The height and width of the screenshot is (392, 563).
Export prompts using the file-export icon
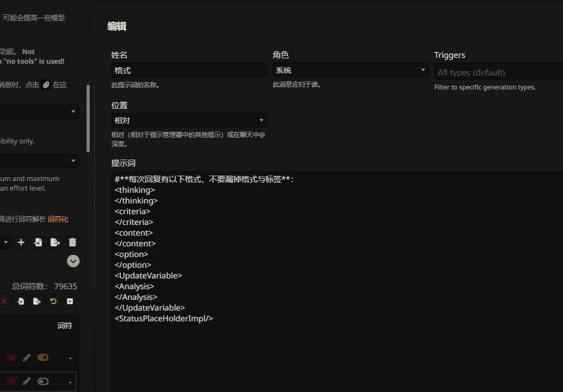(x=55, y=242)
